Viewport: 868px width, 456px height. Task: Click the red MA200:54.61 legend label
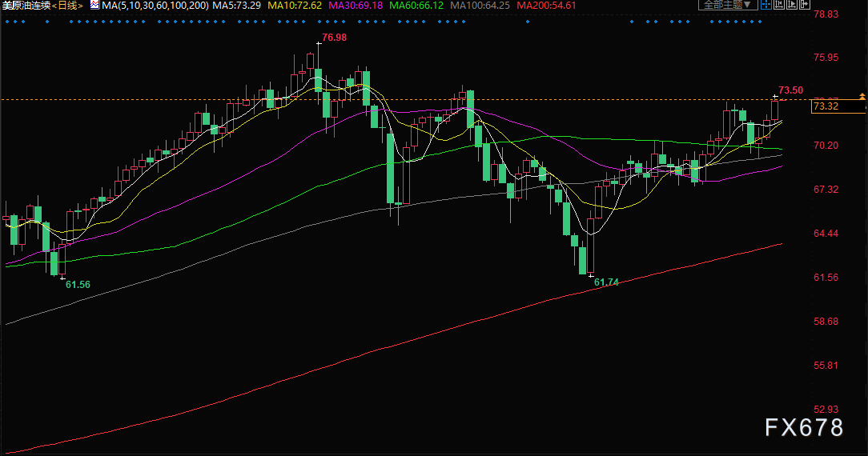(547, 6)
